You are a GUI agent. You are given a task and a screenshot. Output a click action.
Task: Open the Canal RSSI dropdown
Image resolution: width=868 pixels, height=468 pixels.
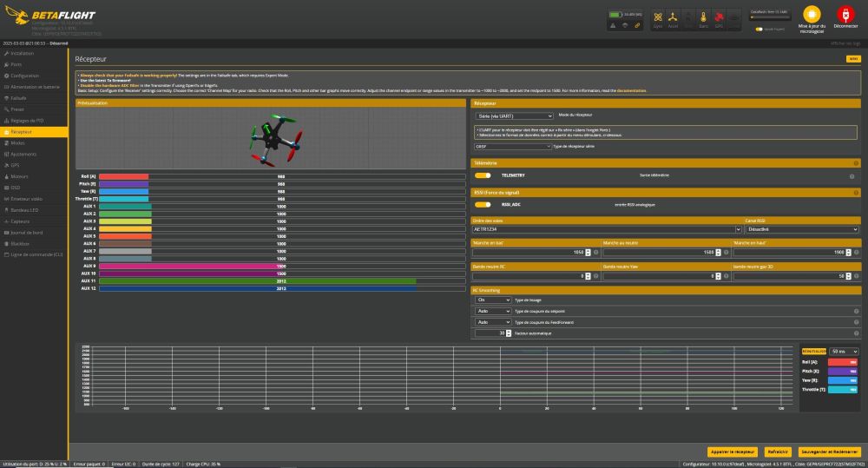click(x=801, y=229)
